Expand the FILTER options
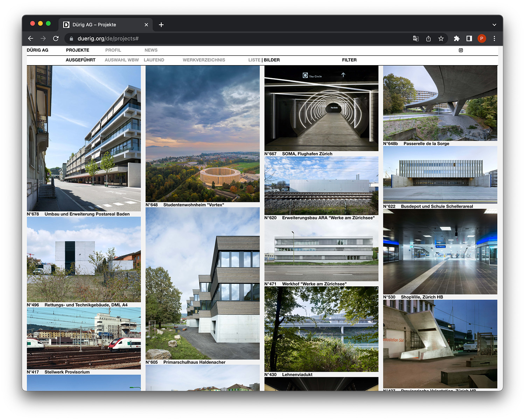 coord(349,60)
